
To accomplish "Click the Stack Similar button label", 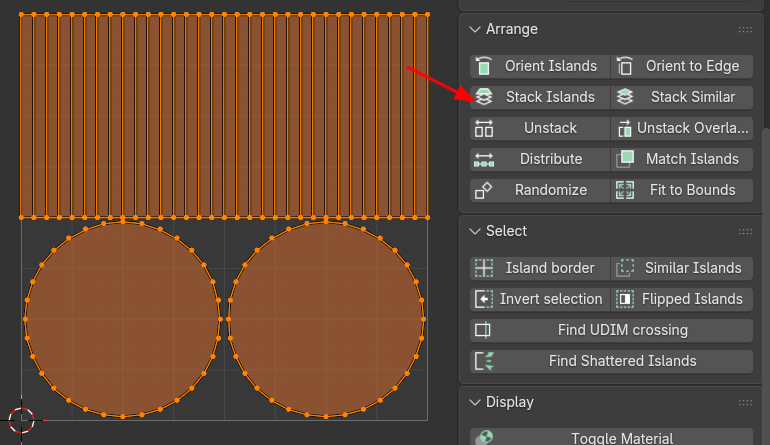I will (x=693, y=97).
